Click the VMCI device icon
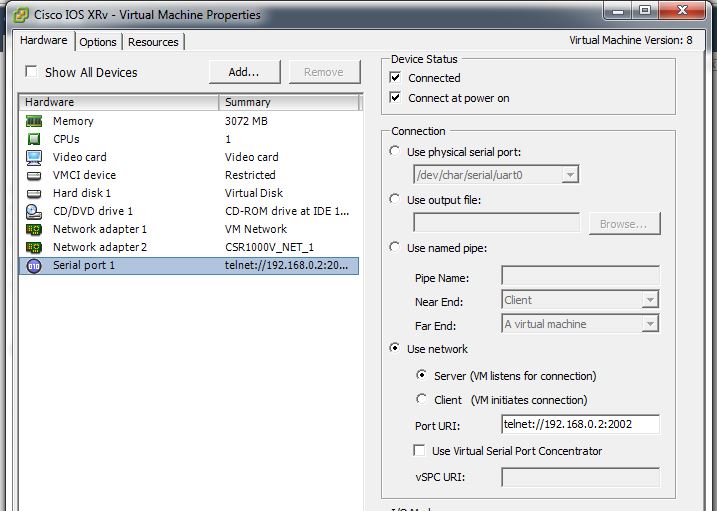 click(x=34, y=176)
